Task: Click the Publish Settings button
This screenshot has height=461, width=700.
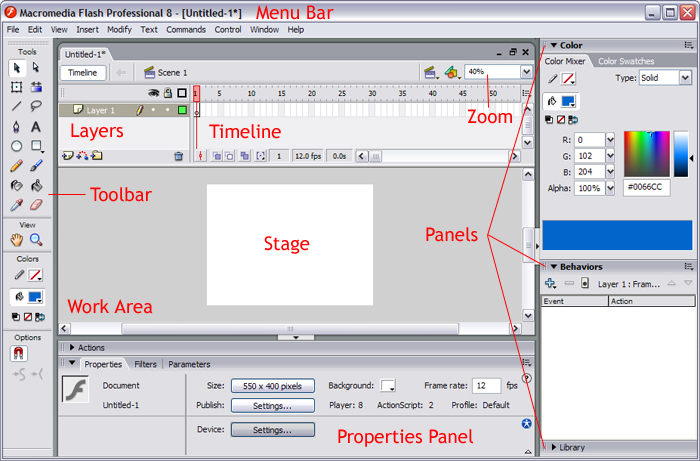Action: click(x=272, y=406)
